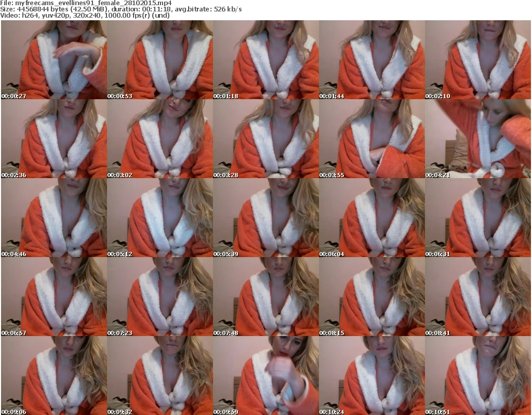Open the frame stamped 00:01:18
This screenshot has height=415, width=532.
(x=266, y=60)
